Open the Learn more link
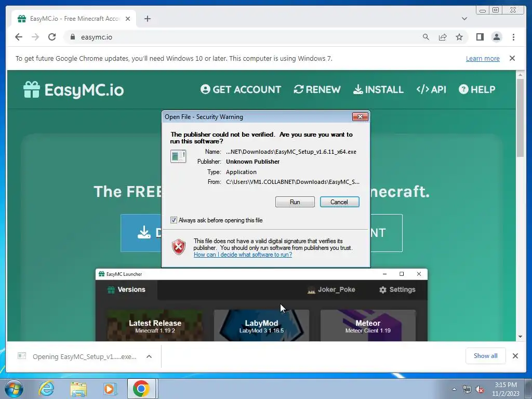The width and height of the screenshot is (532, 399). point(483,58)
